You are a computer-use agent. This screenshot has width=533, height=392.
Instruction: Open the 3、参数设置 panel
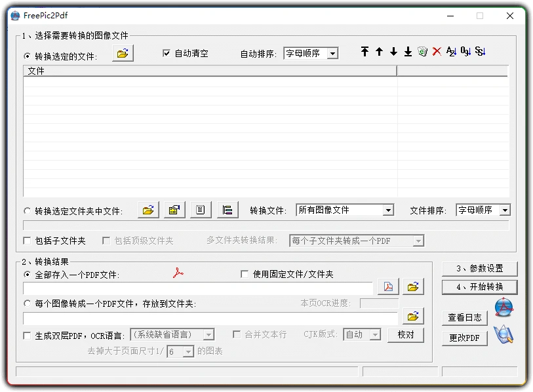479,268
